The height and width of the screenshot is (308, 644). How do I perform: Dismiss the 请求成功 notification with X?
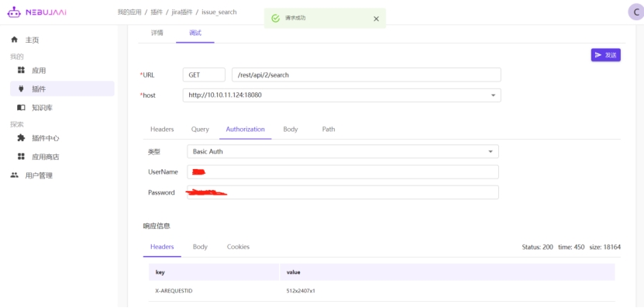click(376, 19)
